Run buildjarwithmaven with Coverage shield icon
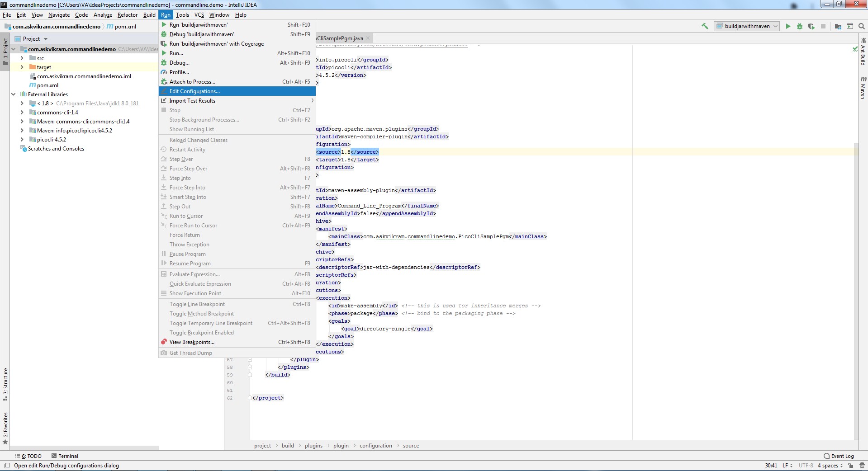Screen dimensions: 868x471 pos(811,26)
